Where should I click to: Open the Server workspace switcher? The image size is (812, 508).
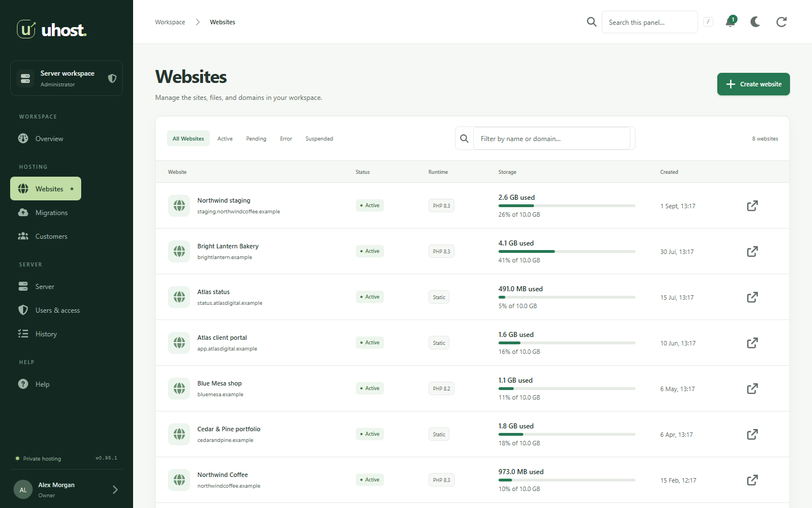pos(67,78)
